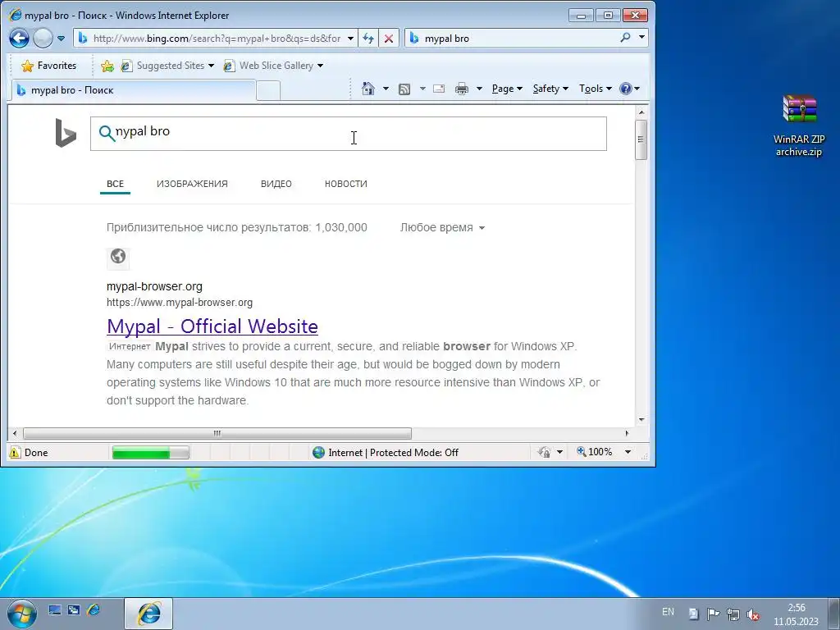Click the 100% zoom level button
Image resolution: width=840 pixels, height=630 pixels.
click(595, 452)
